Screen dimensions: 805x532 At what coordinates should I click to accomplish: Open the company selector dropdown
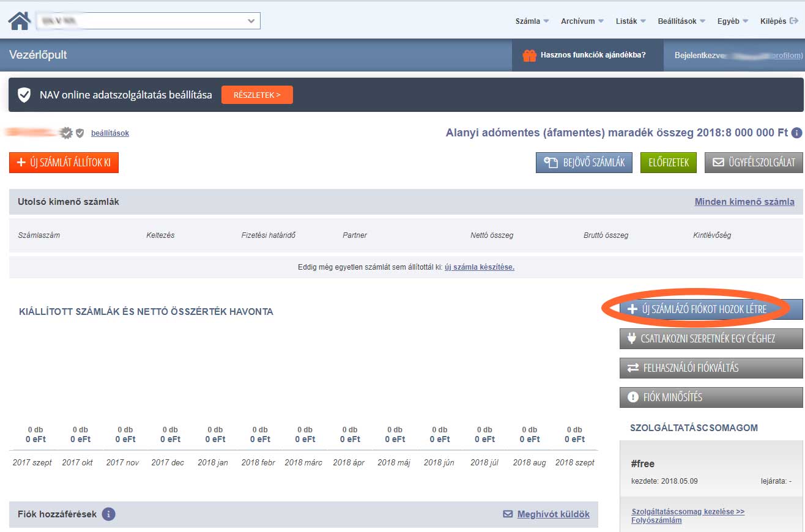(148, 21)
